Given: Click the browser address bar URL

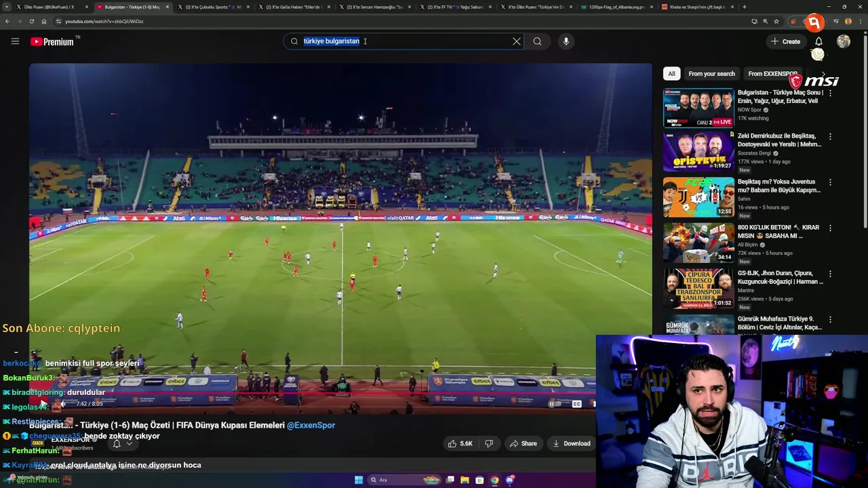Looking at the screenshot, I should point(104,21).
